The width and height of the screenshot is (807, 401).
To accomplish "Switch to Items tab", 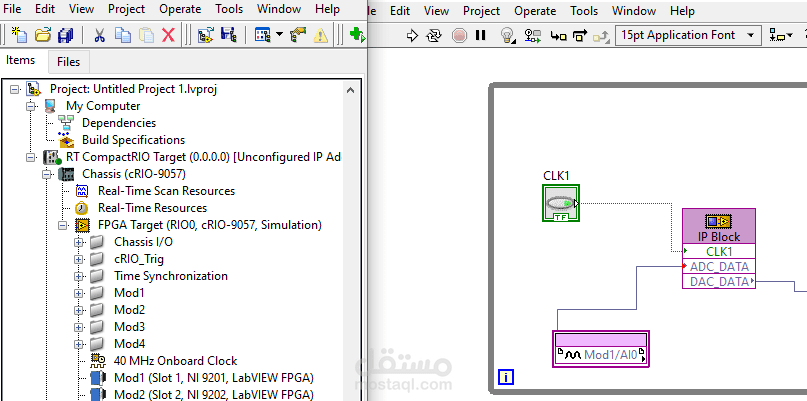I will tap(21, 60).
